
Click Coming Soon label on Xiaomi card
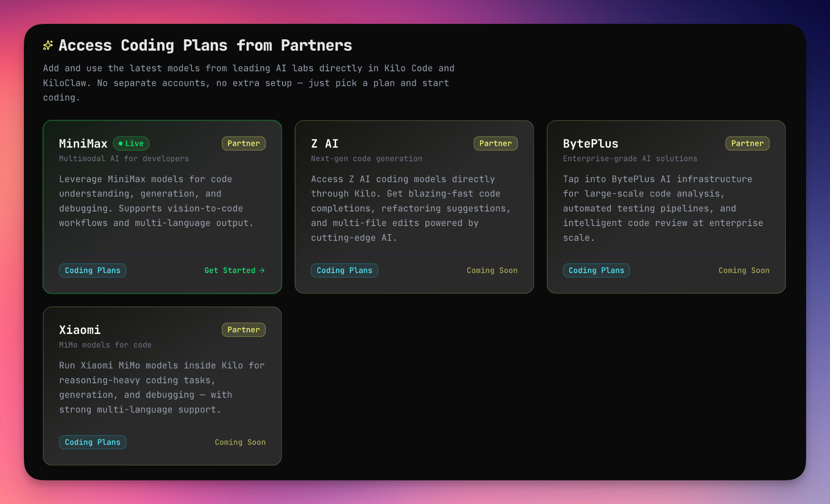tap(240, 442)
